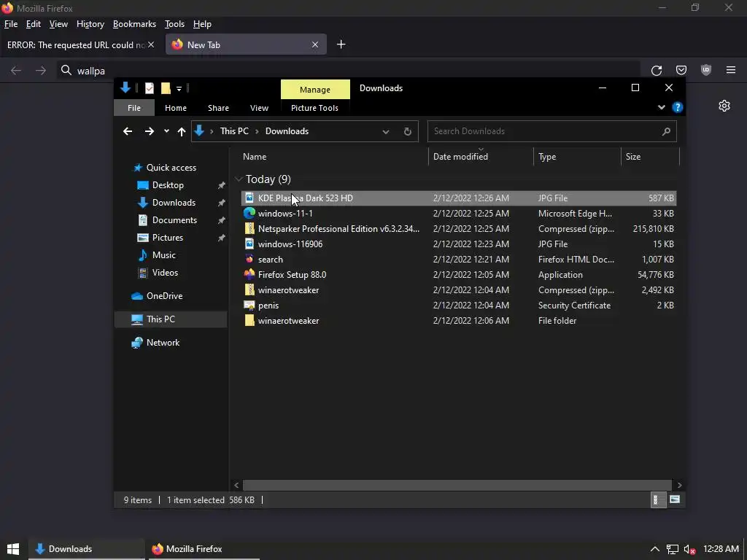Viewport: 747px width, 560px height.
Task: Refresh the Downloads folder
Action: pos(408,132)
